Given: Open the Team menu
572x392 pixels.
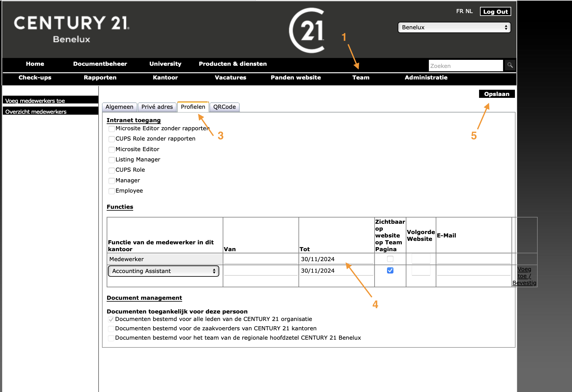Looking at the screenshot, I should [361, 78].
